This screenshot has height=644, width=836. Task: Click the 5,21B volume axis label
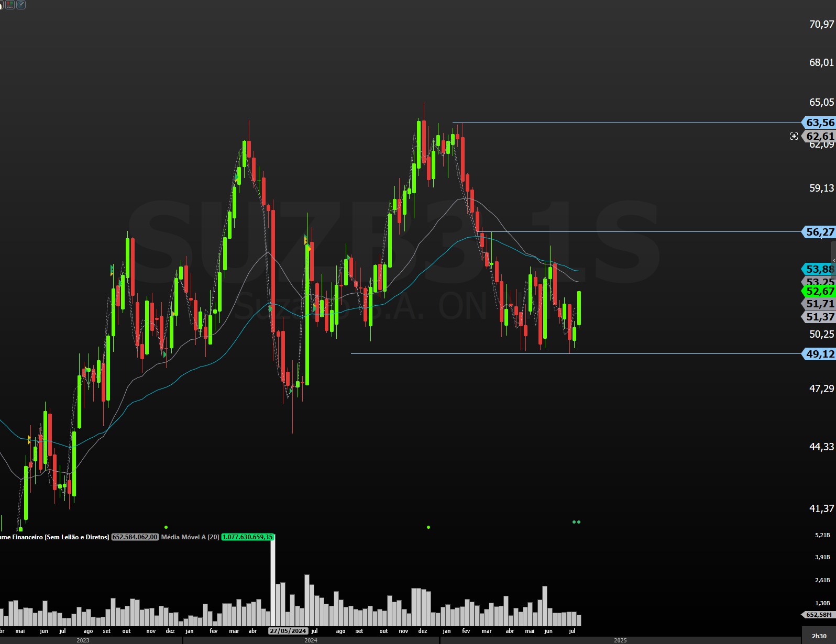(x=822, y=535)
